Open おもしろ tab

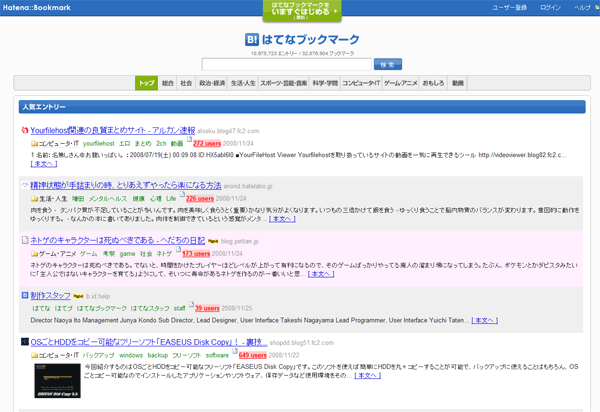434,83
